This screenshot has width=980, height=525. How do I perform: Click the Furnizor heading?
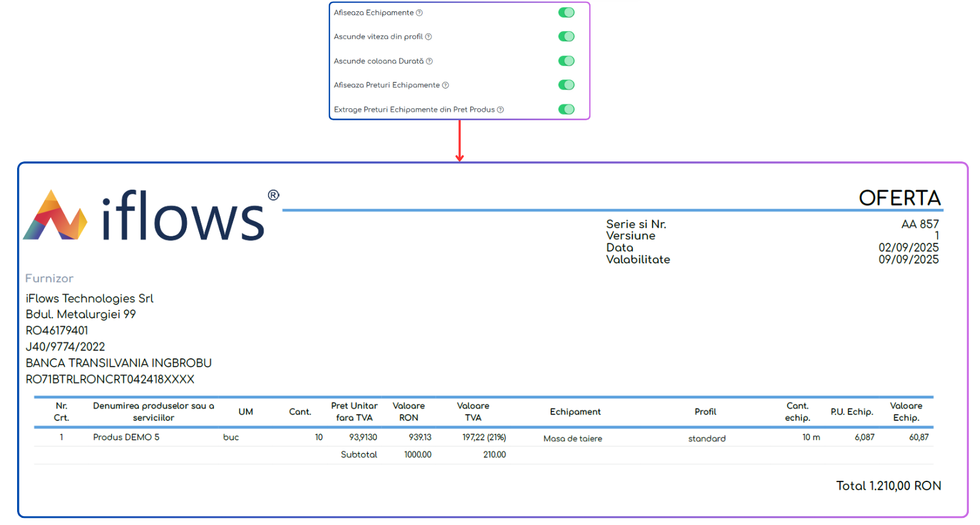click(50, 278)
